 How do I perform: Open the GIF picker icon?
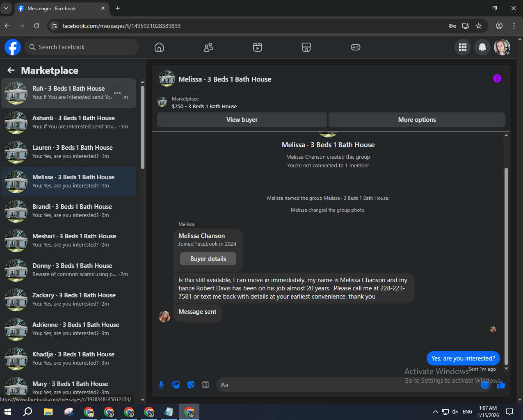(x=206, y=385)
